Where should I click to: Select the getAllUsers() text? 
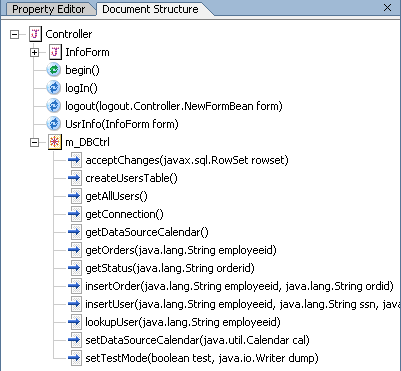(x=116, y=196)
